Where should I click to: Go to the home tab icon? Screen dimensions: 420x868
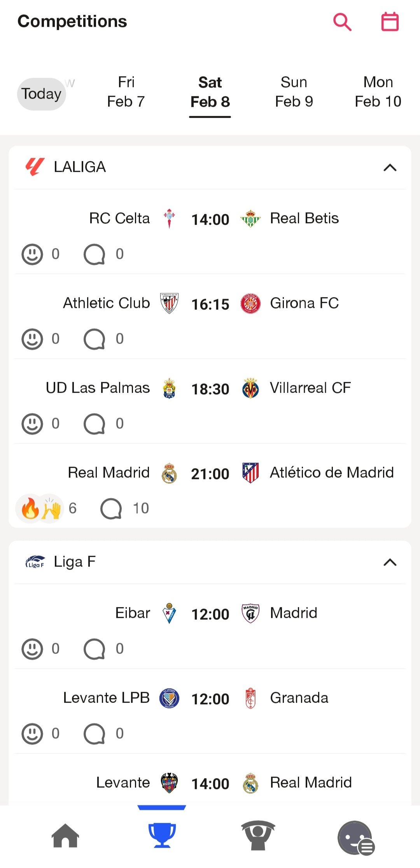tap(65, 835)
